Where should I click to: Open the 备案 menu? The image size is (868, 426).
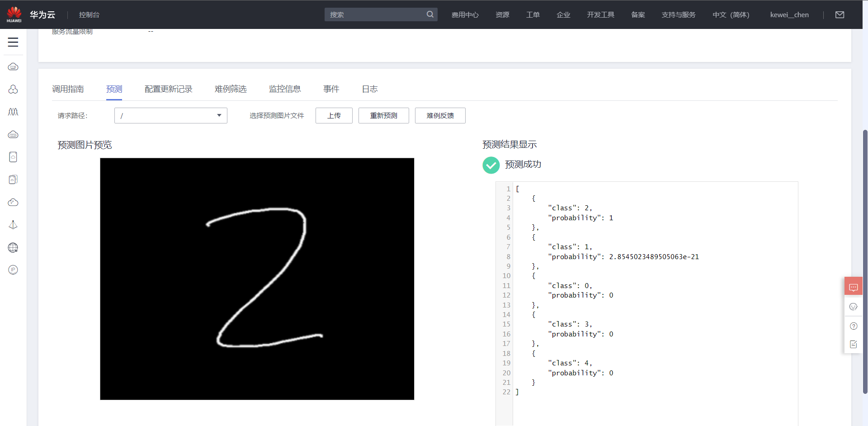click(638, 14)
